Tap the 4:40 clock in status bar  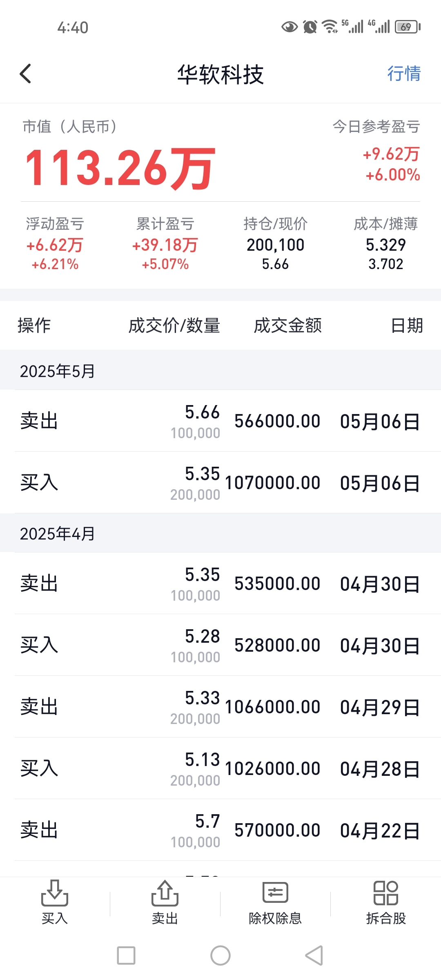73,27
